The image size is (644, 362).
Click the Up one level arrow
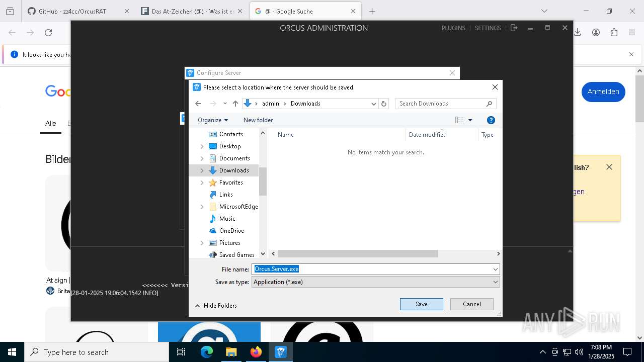[x=235, y=104]
